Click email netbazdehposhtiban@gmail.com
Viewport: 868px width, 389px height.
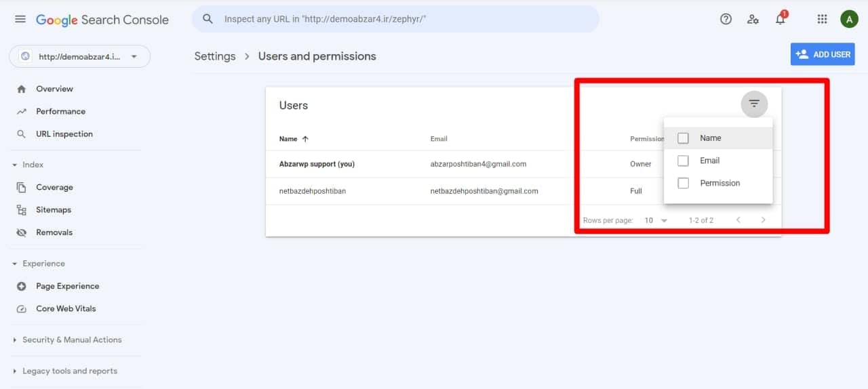484,191
